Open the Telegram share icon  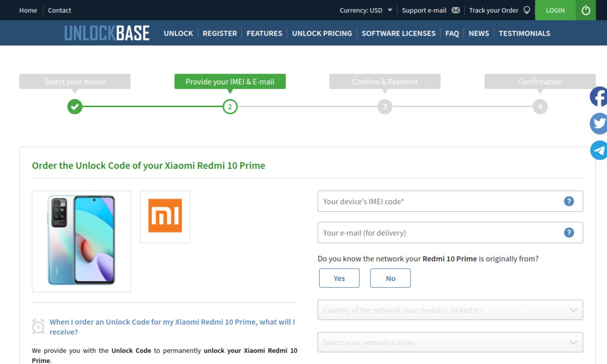click(x=598, y=150)
